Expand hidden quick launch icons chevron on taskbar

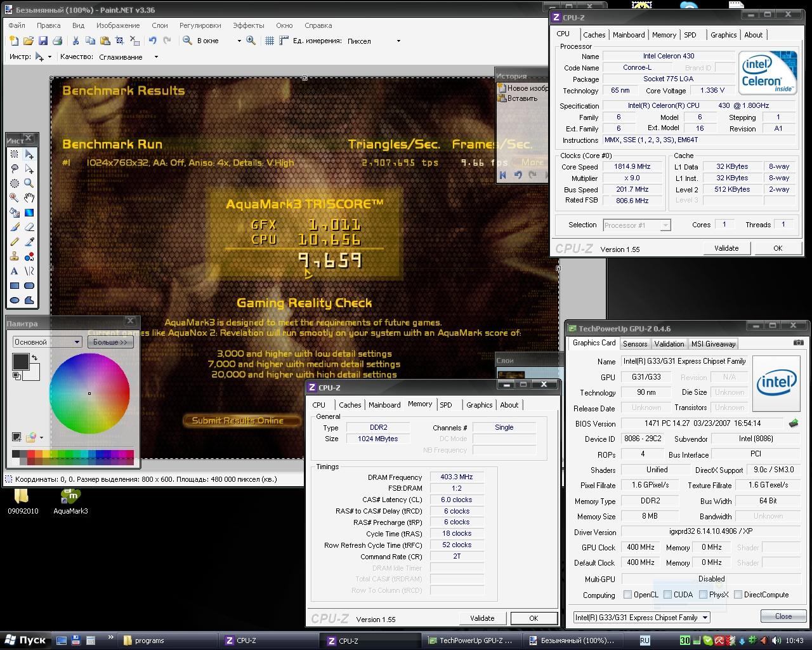tap(111, 637)
